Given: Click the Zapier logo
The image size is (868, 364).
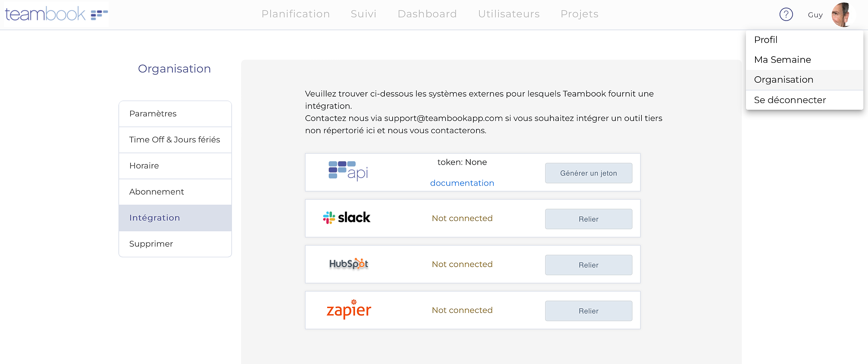Looking at the screenshot, I should pyautogui.click(x=349, y=310).
